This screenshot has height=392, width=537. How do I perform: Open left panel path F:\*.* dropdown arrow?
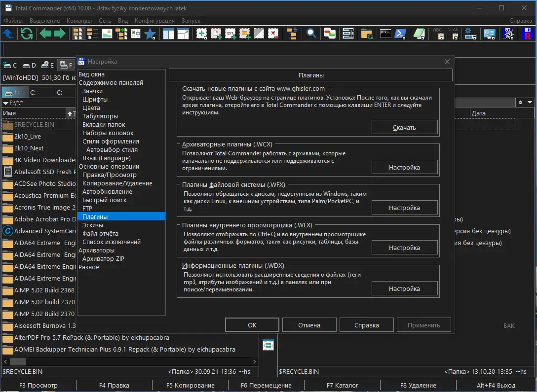tap(5, 103)
